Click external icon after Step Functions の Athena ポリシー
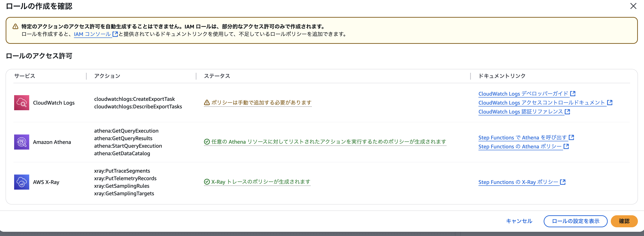Image resolution: width=644 pixels, height=236 pixels. pyautogui.click(x=566, y=146)
